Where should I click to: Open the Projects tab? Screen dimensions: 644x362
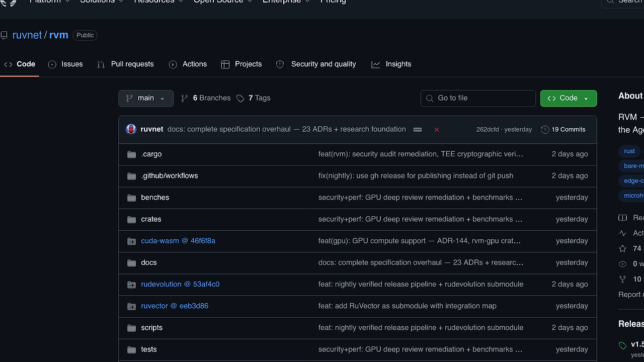click(x=242, y=64)
